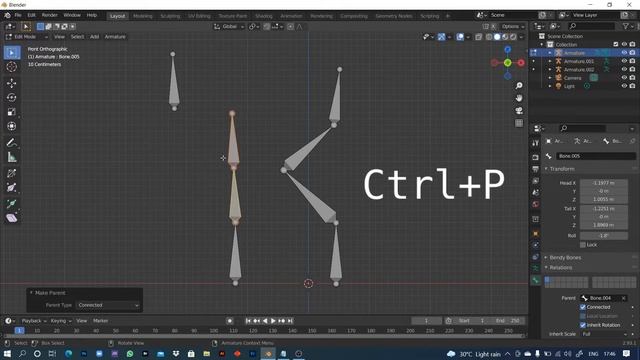Image resolution: width=640 pixels, height=360 pixels.
Task: Open the Render menu
Action: coord(50,15)
